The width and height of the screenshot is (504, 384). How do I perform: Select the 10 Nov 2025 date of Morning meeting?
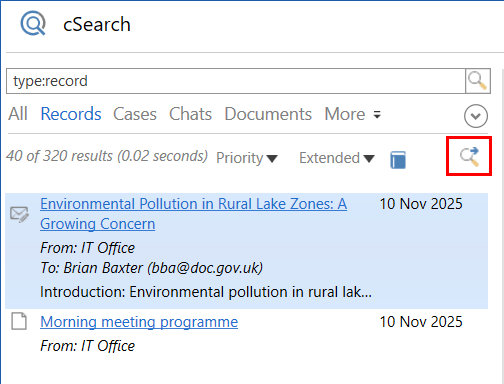tap(421, 322)
